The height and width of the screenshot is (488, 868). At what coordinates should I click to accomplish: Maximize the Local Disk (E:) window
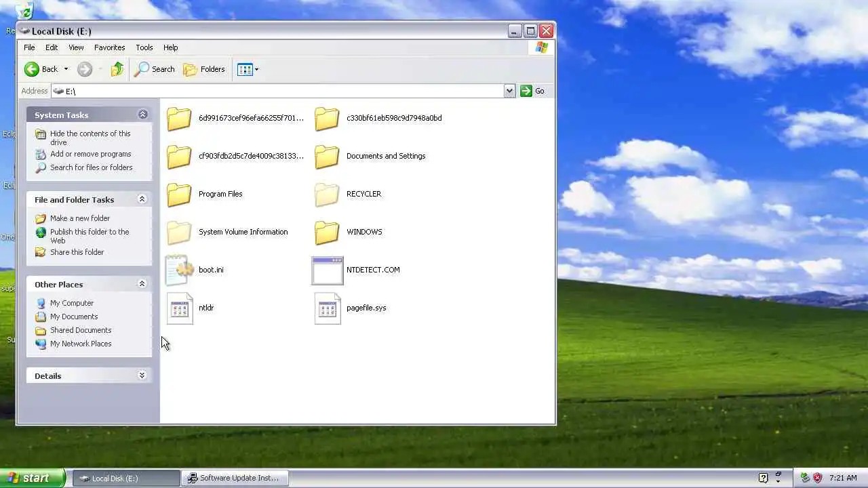click(x=530, y=30)
